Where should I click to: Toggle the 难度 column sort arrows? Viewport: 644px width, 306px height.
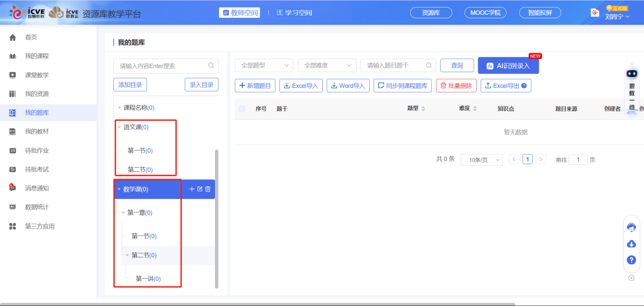(x=475, y=108)
